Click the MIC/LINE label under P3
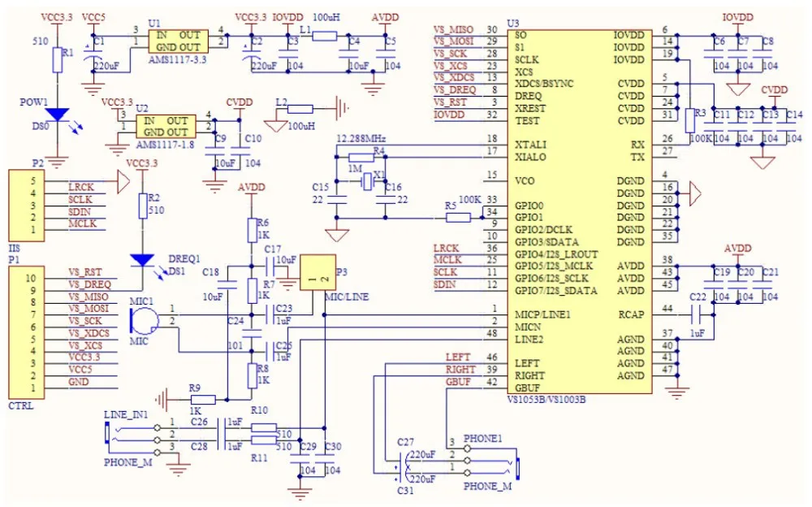 click(347, 297)
